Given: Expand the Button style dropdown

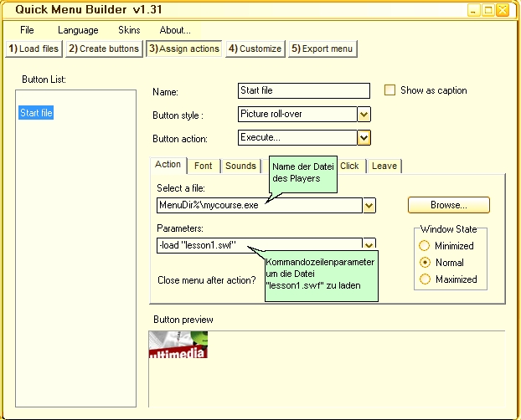Looking at the screenshot, I should point(364,114).
